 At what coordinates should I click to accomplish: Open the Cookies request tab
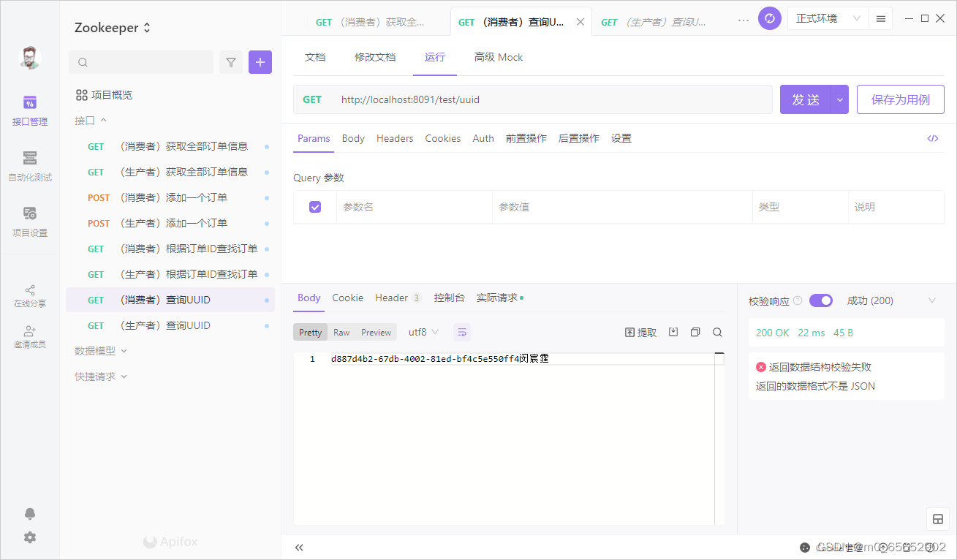click(443, 138)
